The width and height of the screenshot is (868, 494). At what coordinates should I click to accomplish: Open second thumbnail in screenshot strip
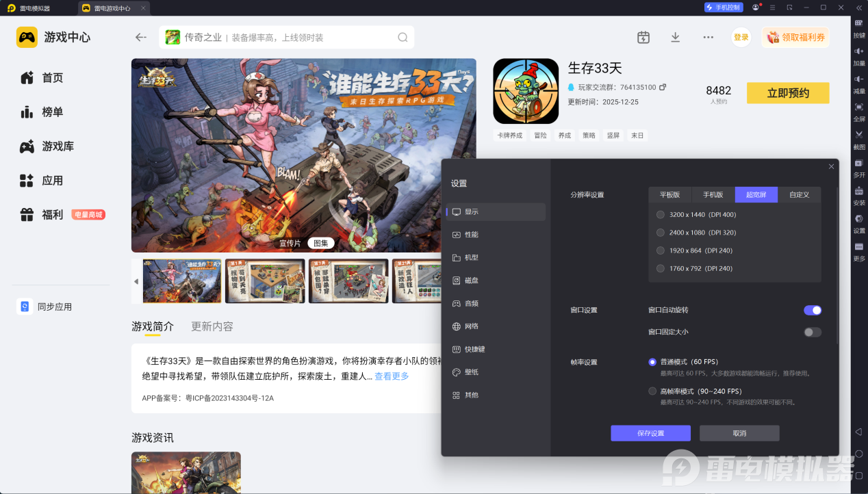click(266, 281)
